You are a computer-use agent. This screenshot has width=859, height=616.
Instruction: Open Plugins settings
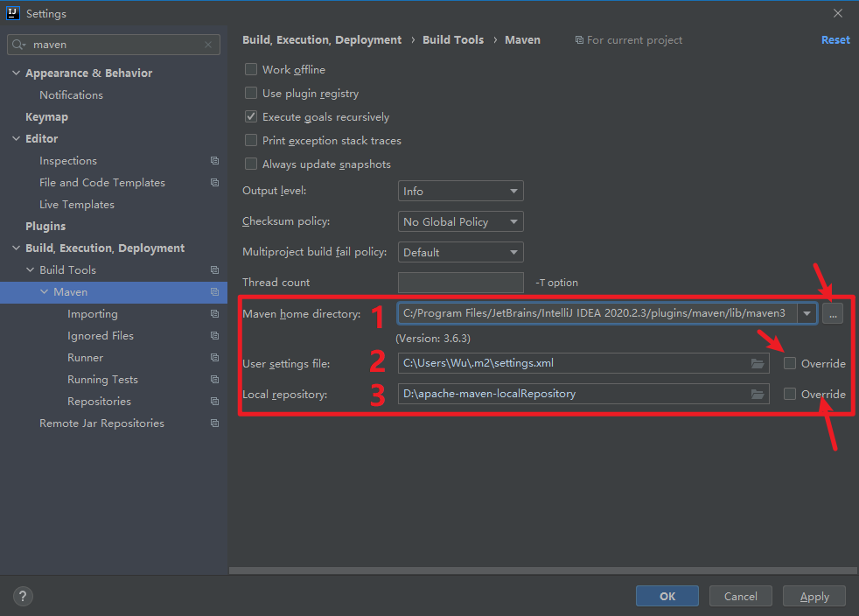tap(45, 227)
